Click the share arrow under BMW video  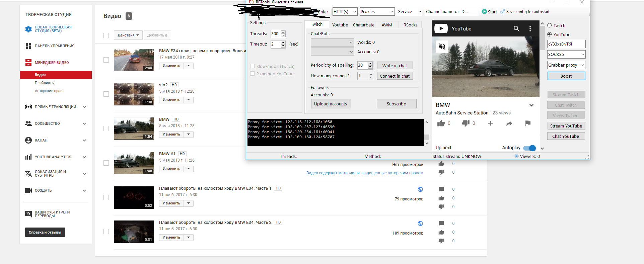click(509, 123)
